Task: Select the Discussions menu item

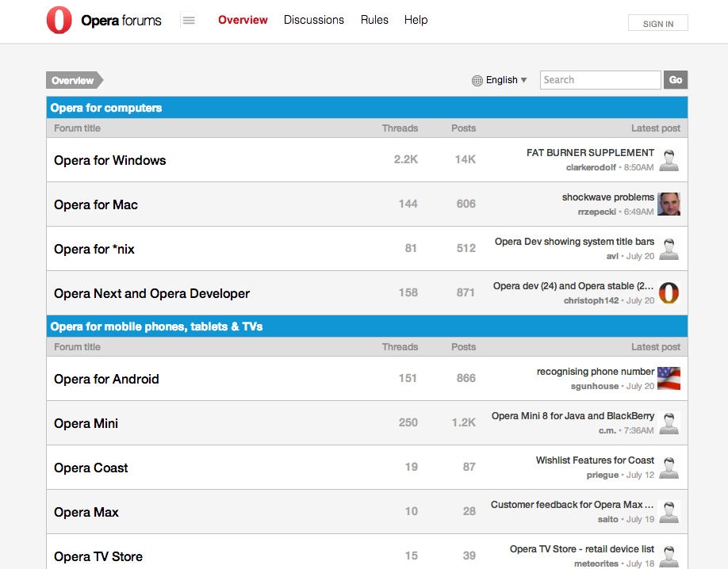Action: 314,20
